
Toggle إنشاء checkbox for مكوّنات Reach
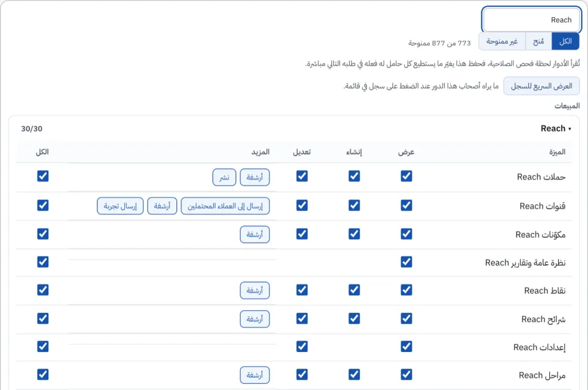(x=354, y=234)
